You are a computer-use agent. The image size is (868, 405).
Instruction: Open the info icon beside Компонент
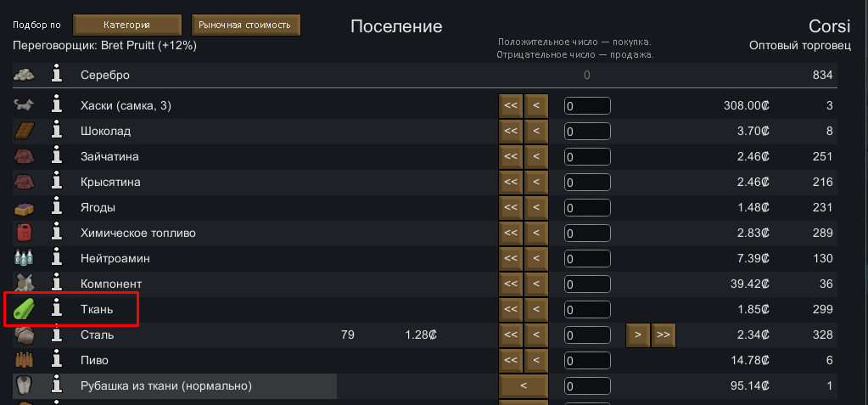pyautogui.click(x=58, y=283)
